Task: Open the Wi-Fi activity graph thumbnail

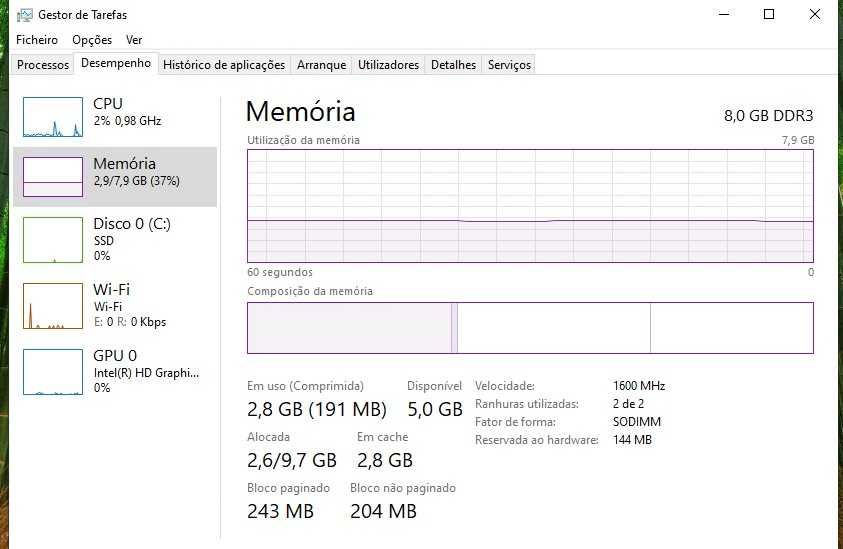Action: [53, 306]
